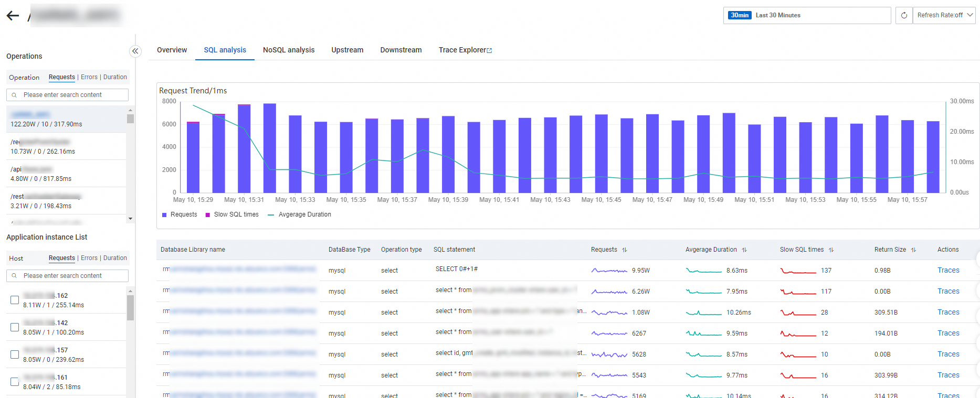
Task: Open the Refresh Rate dropdown
Action: 944,15
